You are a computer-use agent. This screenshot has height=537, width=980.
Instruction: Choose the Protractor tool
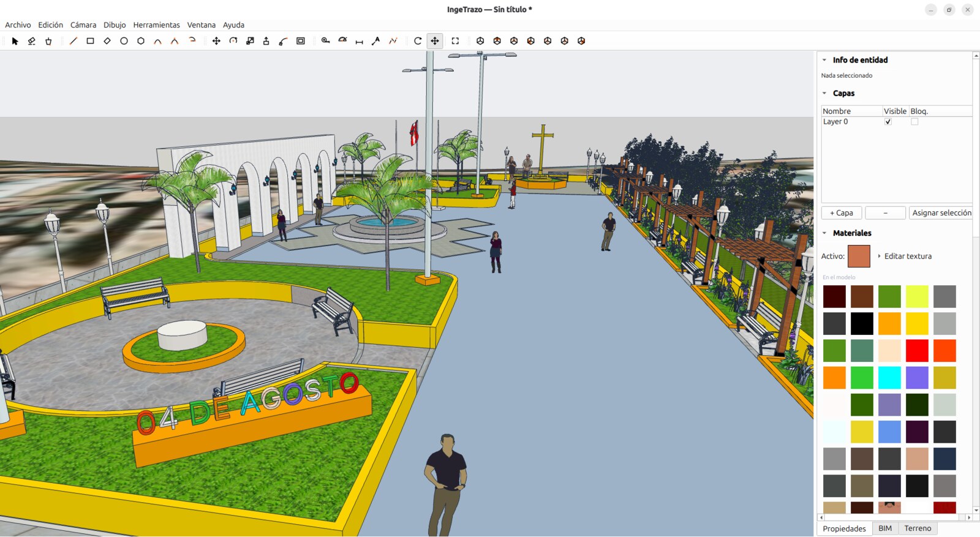coord(343,41)
